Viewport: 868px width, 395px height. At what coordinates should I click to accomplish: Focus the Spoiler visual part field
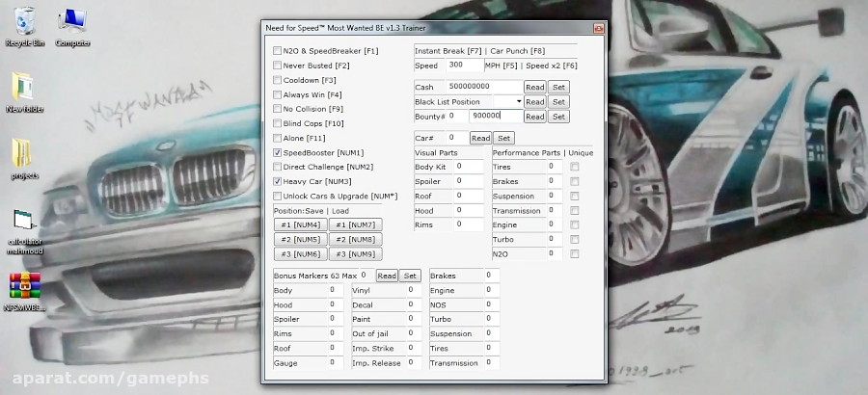[469, 181]
